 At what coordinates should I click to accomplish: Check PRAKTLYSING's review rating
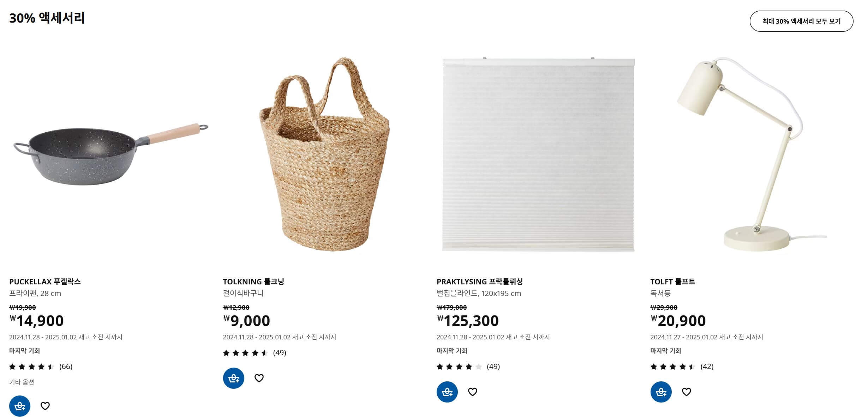(x=468, y=367)
